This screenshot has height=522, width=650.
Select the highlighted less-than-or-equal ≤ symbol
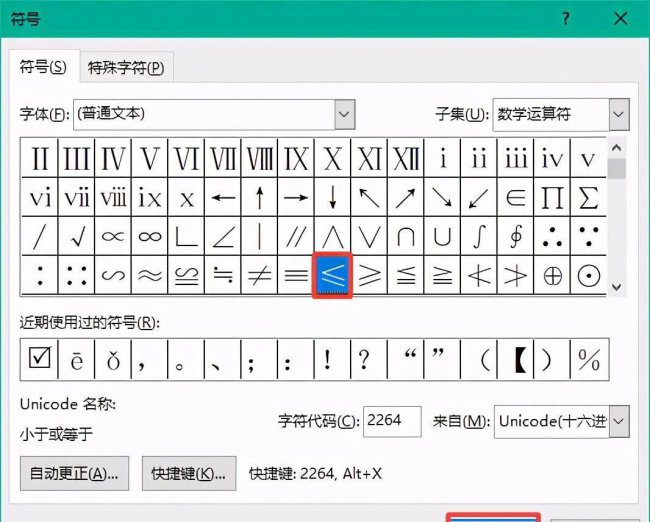pos(332,275)
